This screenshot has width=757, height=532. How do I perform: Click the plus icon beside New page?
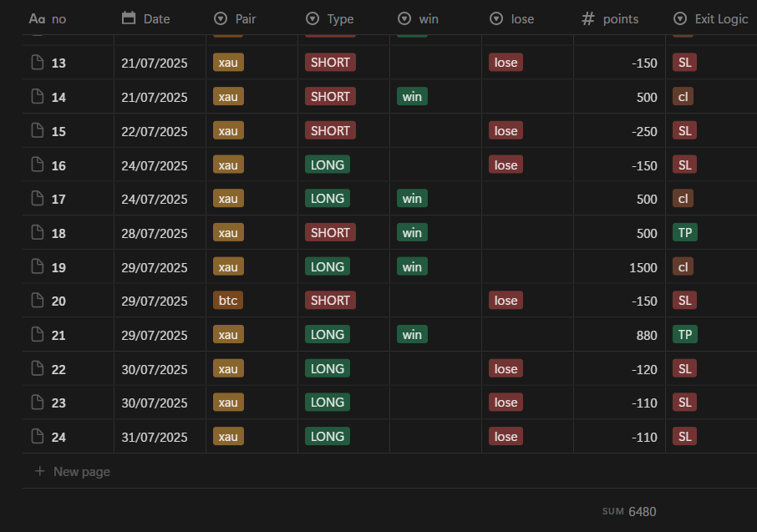click(x=39, y=472)
